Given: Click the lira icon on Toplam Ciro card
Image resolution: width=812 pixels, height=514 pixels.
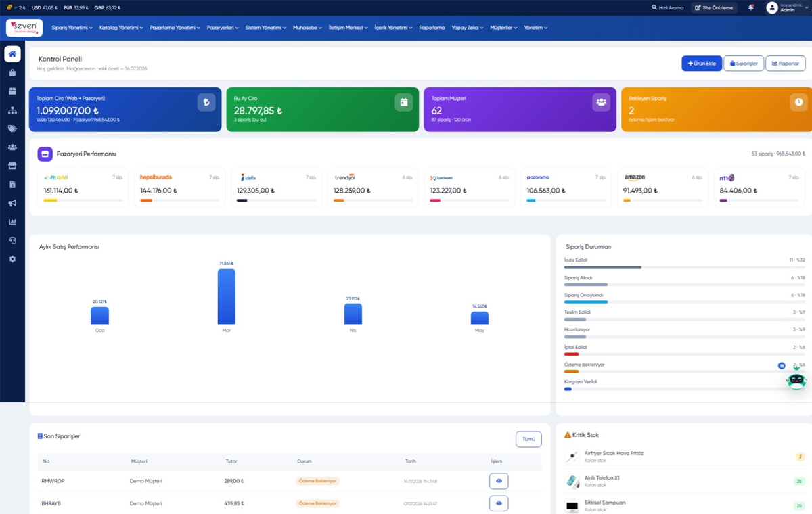Looking at the screenshot, I should tap(206, 102).
